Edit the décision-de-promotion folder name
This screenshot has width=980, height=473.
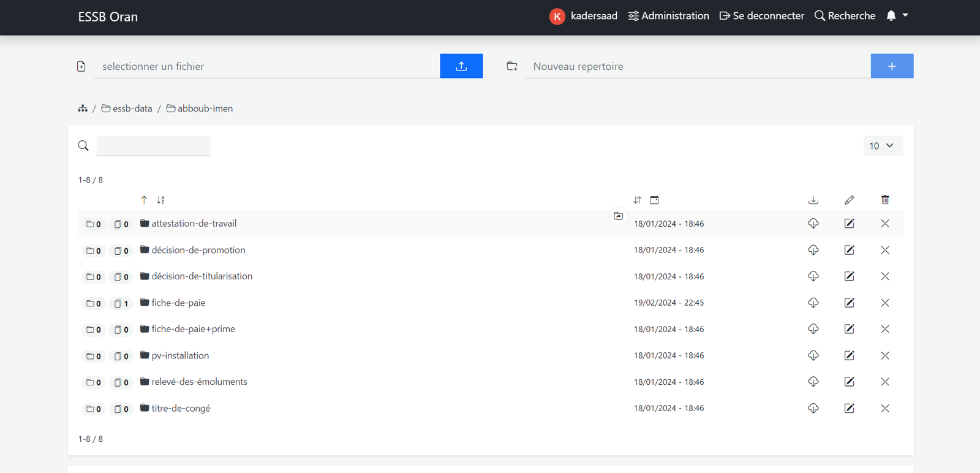(x=849, y=250)
